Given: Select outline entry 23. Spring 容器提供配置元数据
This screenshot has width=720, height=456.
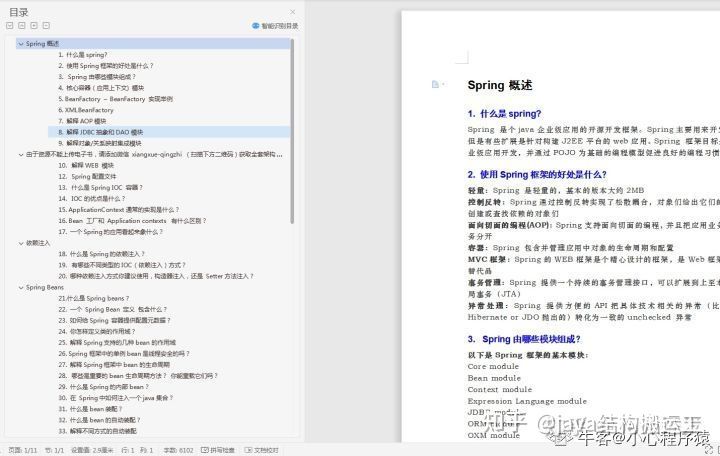Looking at the screenshot, I should pos(114,320).
